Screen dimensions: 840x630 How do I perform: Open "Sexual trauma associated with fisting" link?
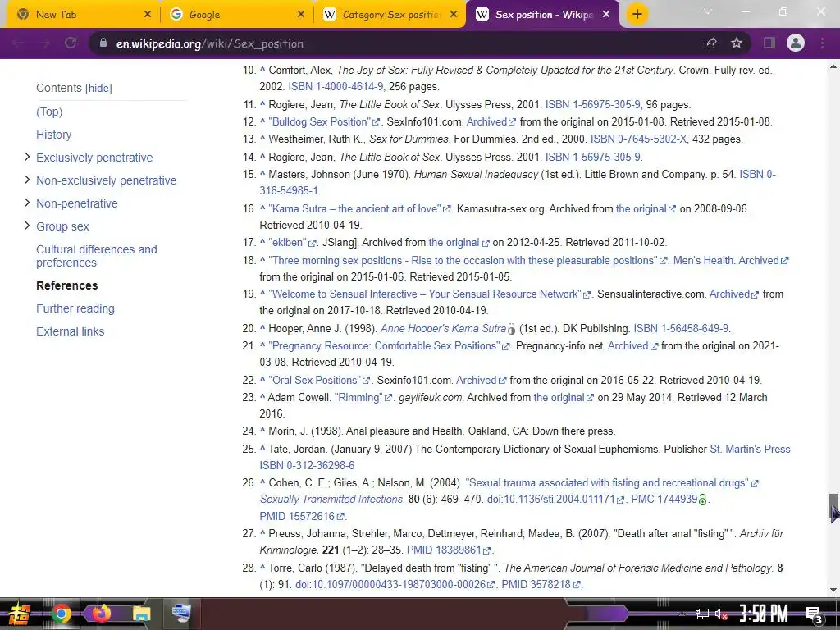pyautogui.click(x=612, y=482)
